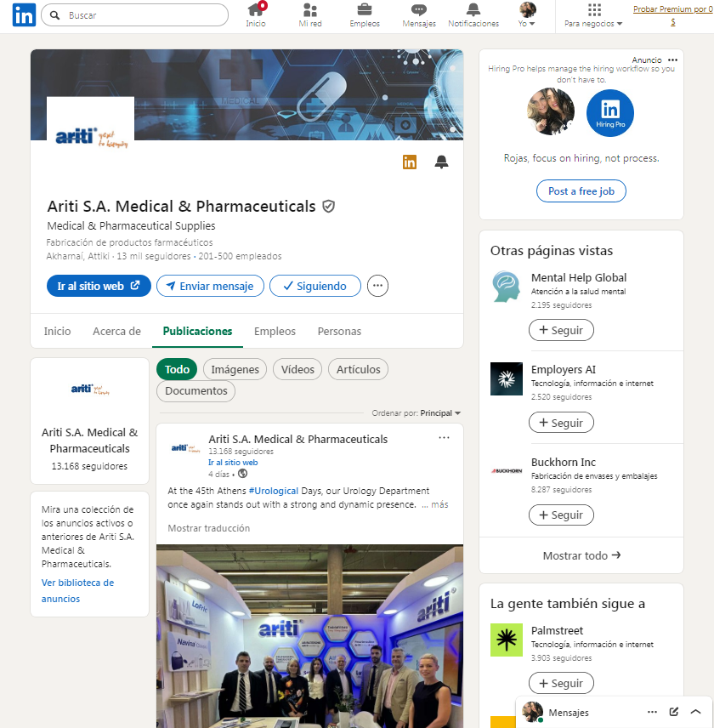Open Palmstreet page title

(557, 630)
